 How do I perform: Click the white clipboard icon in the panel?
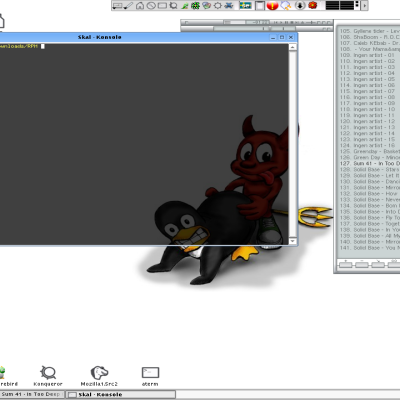coord(260,6)
